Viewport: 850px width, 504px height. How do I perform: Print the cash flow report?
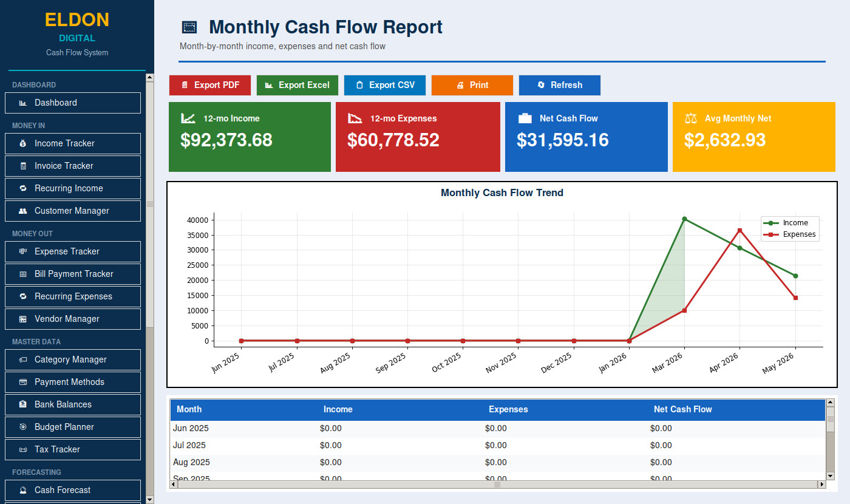click(x=472, y=85)
